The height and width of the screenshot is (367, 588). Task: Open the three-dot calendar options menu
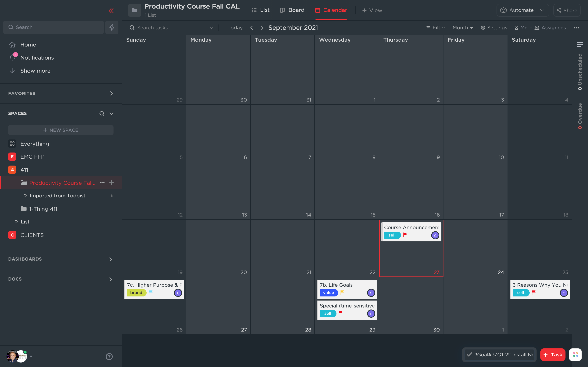576,28
